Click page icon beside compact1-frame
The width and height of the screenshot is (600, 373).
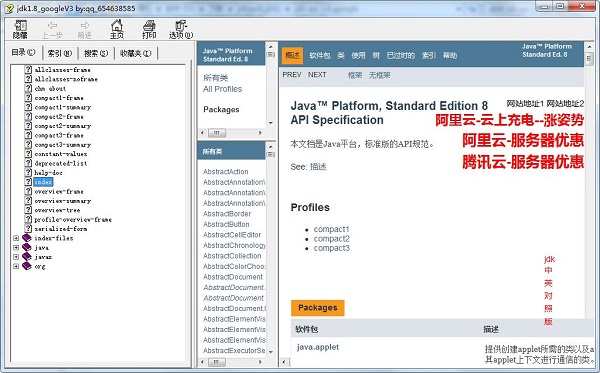pyautogui.click(x=28, y=98)
